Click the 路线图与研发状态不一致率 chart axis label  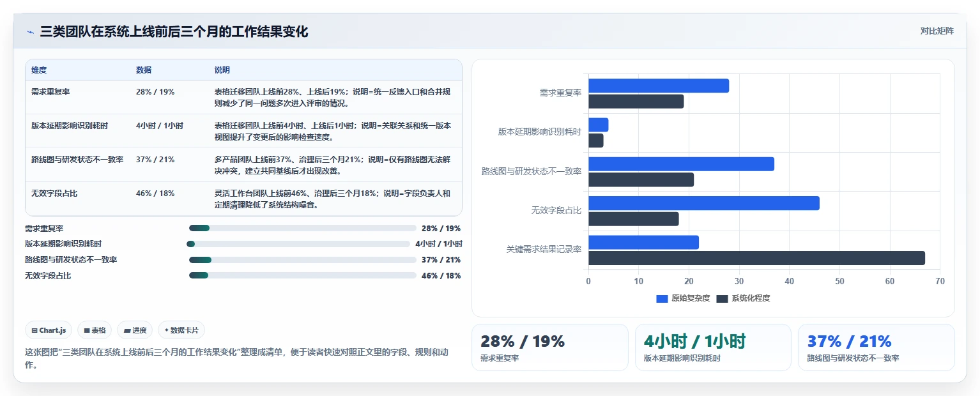point(532,171)
